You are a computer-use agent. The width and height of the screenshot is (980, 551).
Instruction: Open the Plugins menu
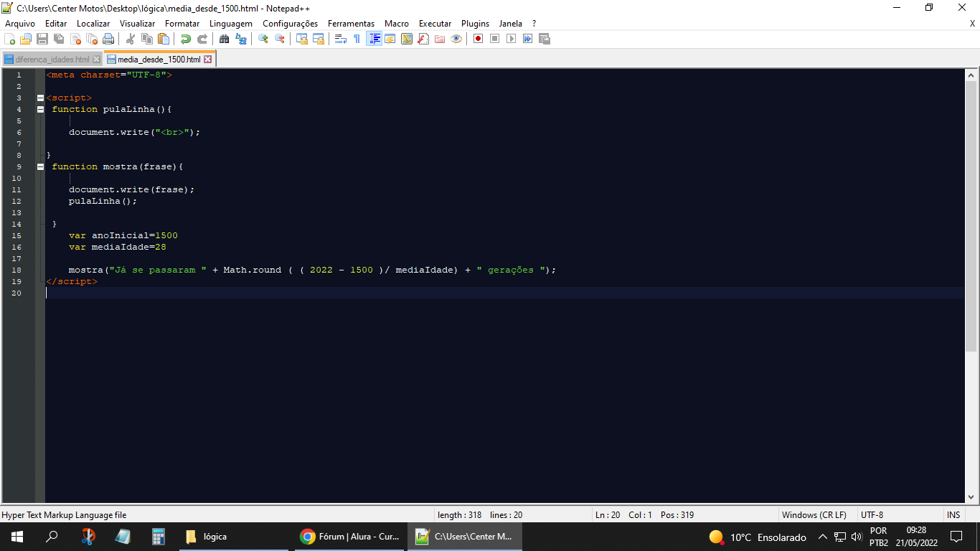point(475,24)
